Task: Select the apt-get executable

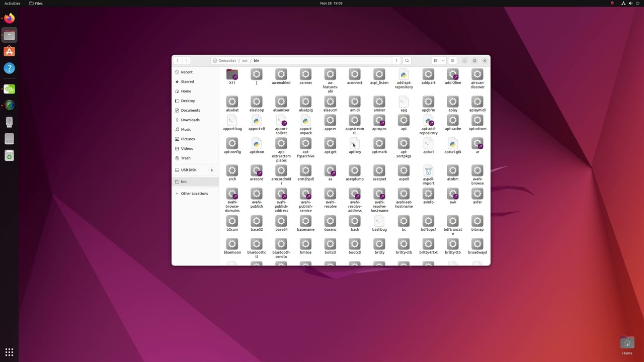Action: point(330,146)
